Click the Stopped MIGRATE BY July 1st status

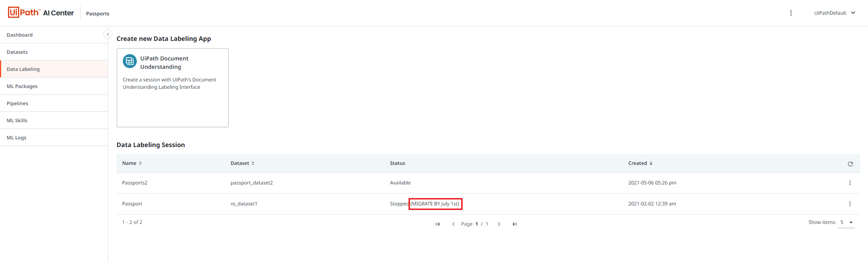click(x=425, y=204)
